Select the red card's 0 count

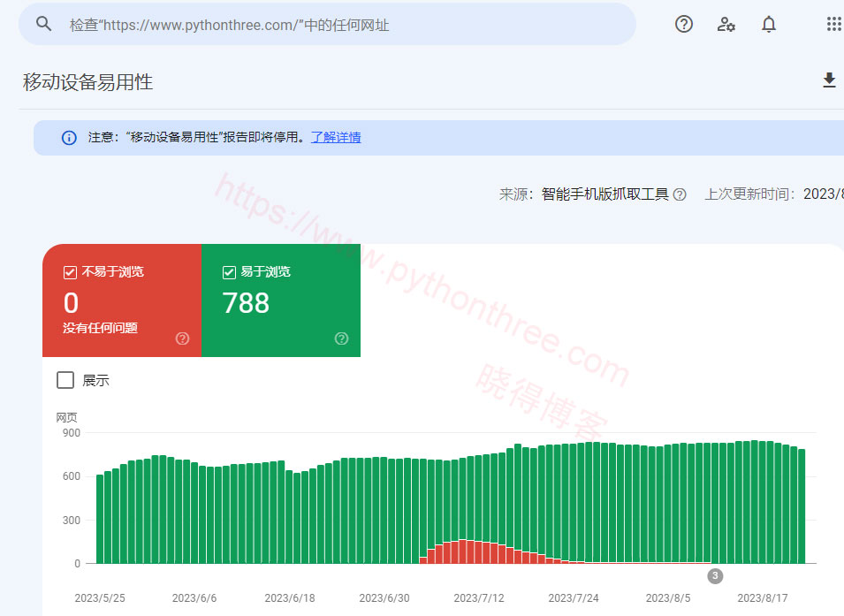click(x=72, y=303)
